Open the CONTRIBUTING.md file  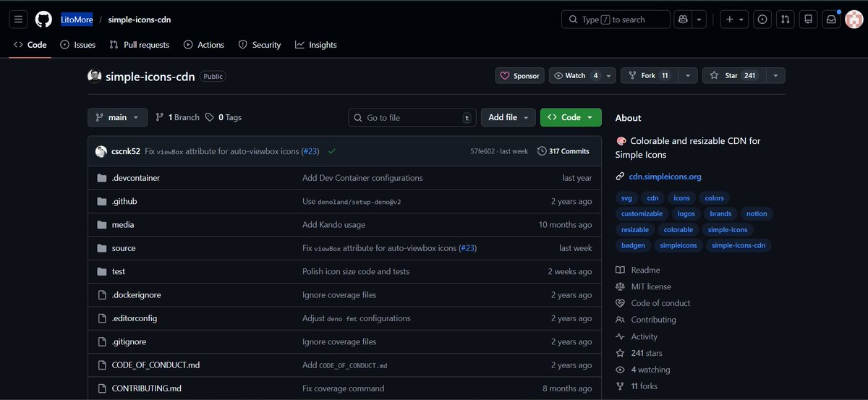146,388
